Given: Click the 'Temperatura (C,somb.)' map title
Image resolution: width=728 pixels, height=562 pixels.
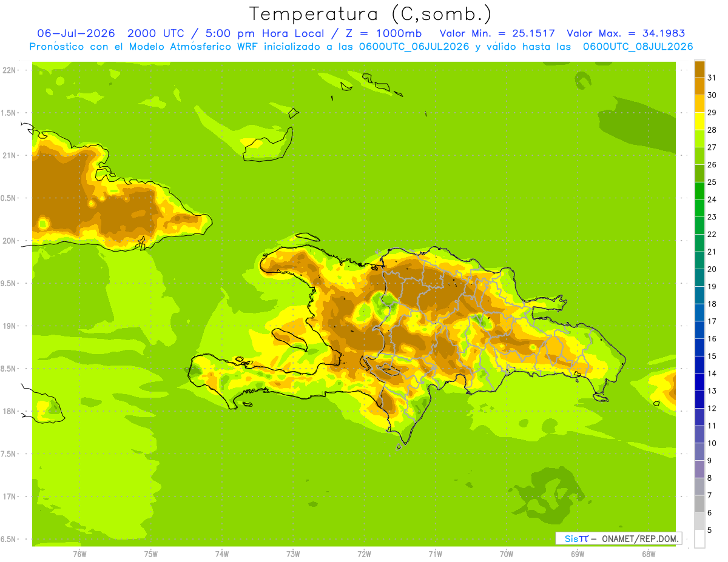Looking at the screenshot, I should click(x=370, y=14).
